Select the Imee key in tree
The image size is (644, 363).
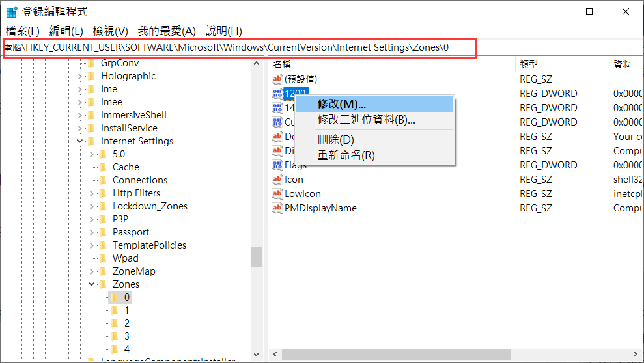(112, 102)
